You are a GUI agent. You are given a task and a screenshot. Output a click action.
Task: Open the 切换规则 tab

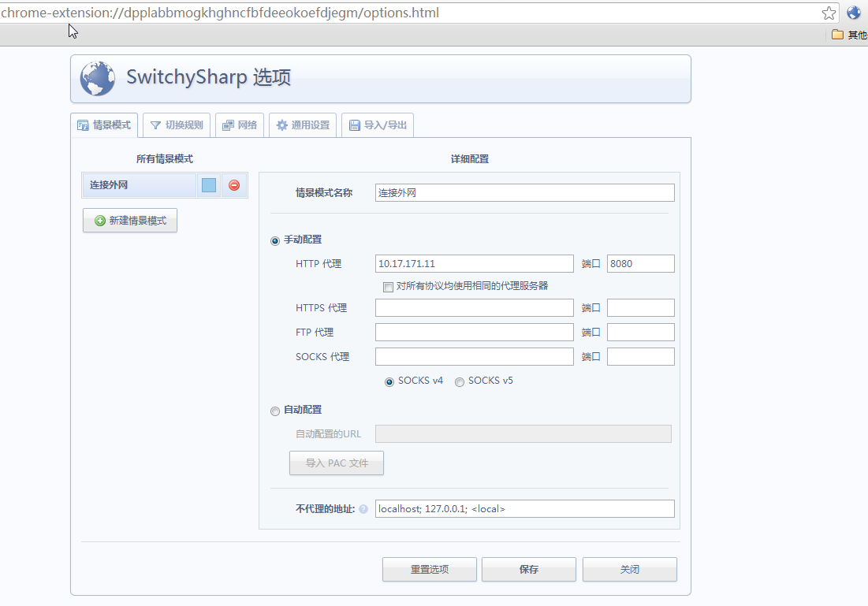tap(177, 125)
